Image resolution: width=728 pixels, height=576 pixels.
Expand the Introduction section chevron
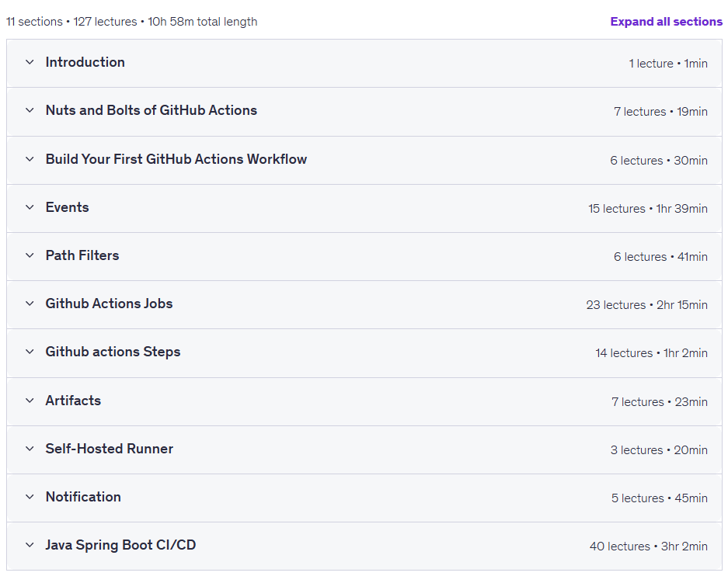pos(30,62)
